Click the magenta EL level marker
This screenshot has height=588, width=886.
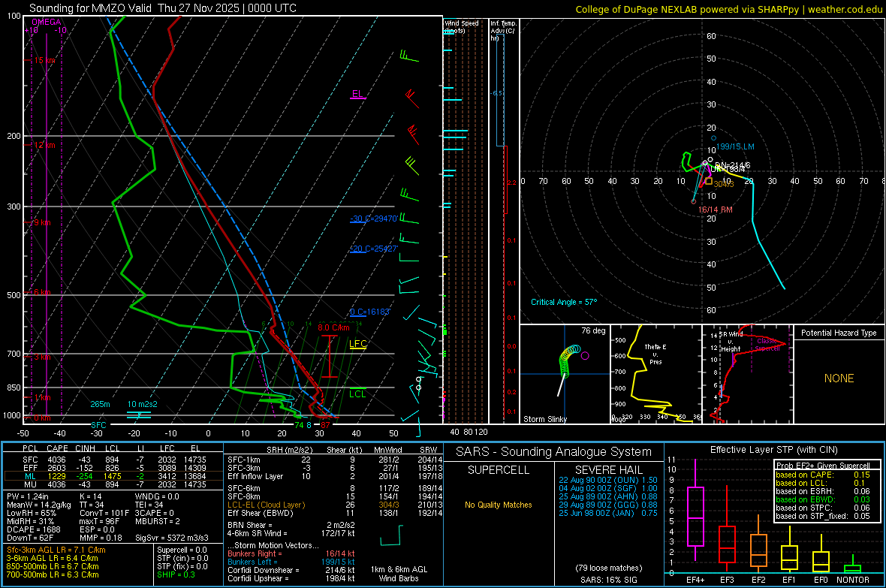(357, 94)
